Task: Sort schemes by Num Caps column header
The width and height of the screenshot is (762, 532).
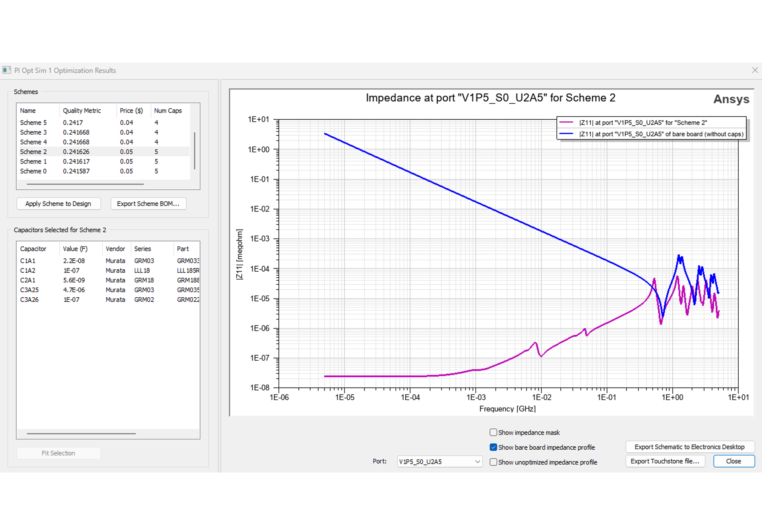Action: pyautogui.click(x=168, y=111)
